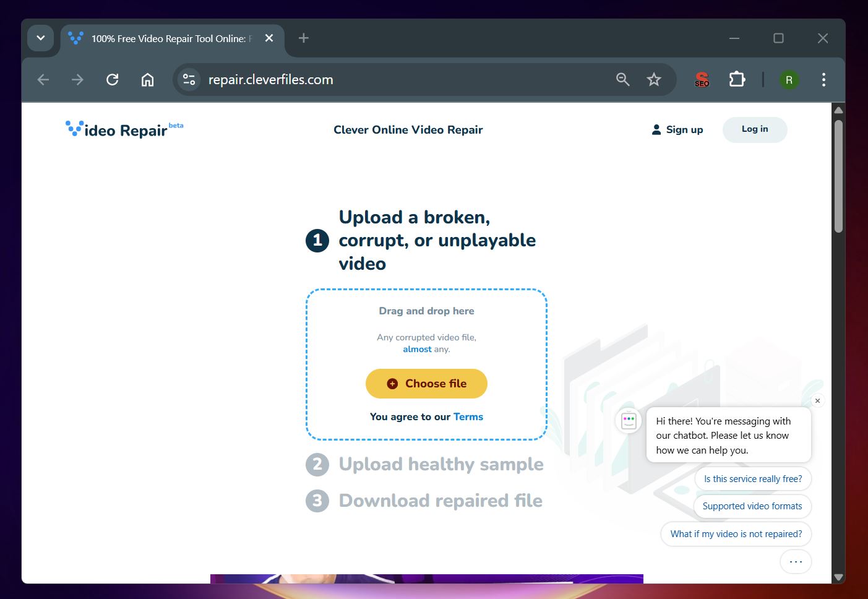View site information icon in address bar
Screen dimensions: 868x599
(189, 80)
